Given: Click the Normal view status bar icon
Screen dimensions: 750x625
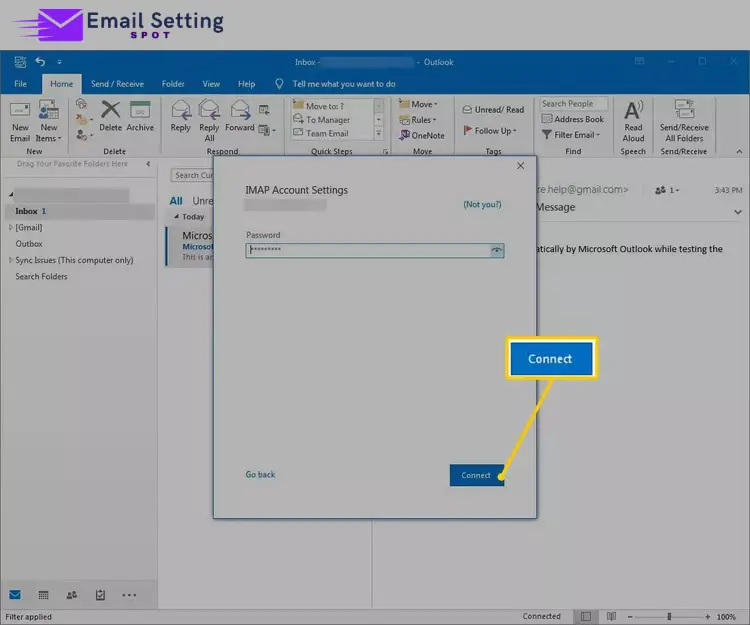Looking at the screenshot, I should pos(585,616).
